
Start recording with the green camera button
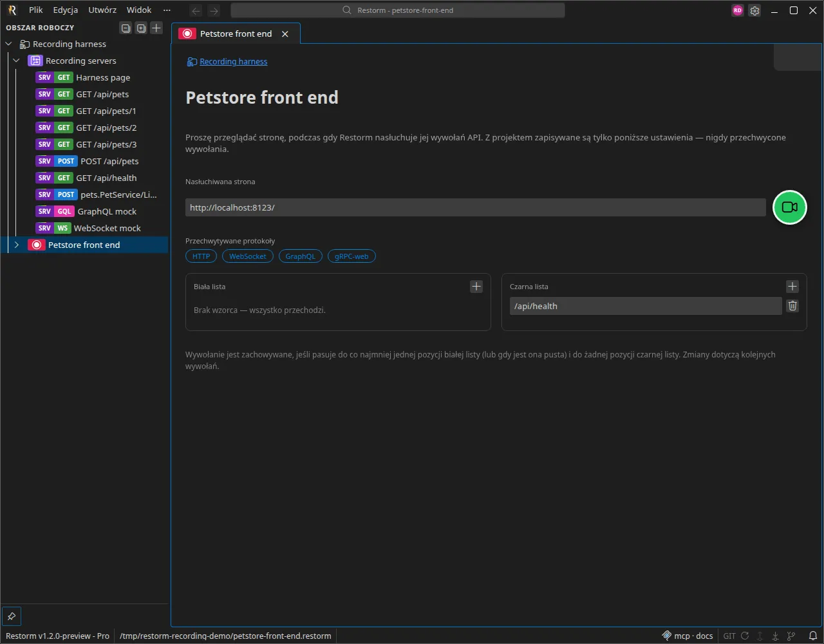pyautogui.click(x=789, y=207)
